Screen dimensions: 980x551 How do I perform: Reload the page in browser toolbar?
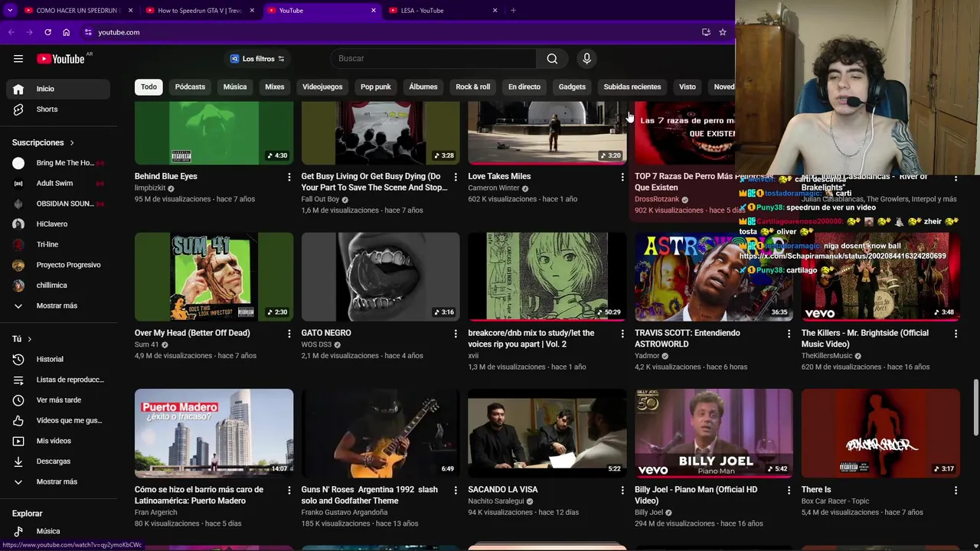[47, 32]
